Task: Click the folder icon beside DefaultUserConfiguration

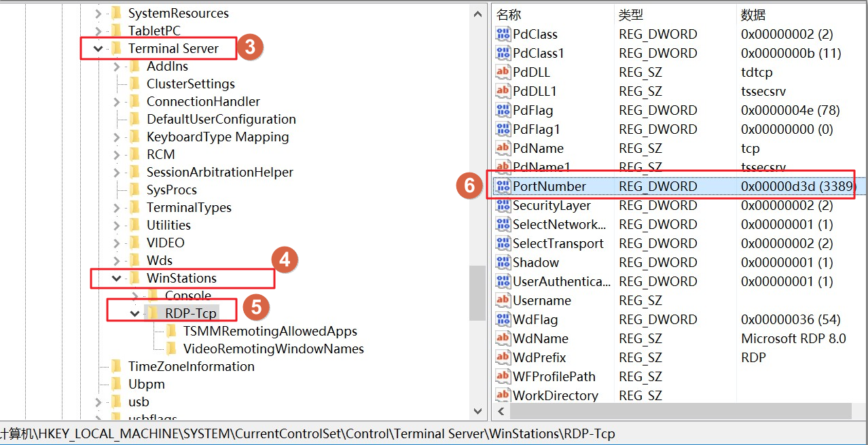Action: tap(134, 119)
